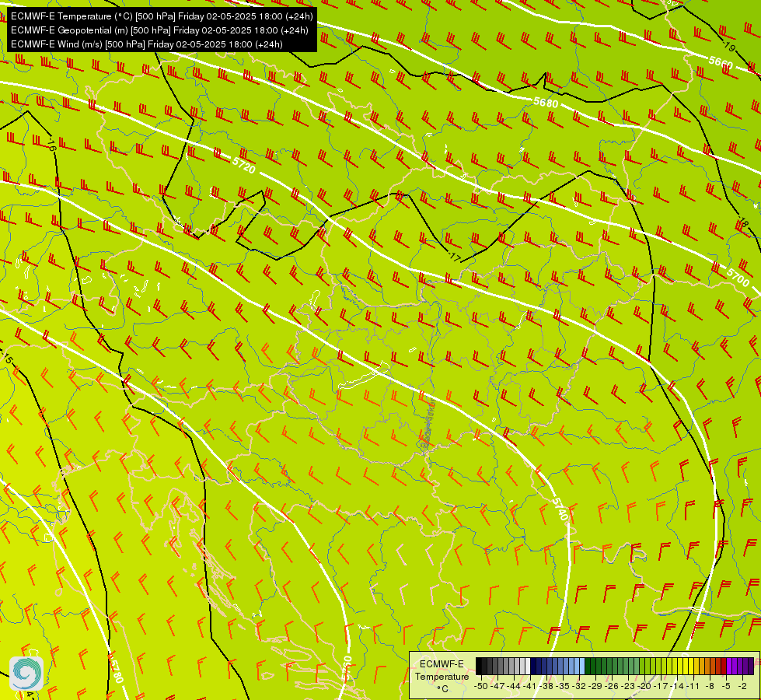This screenshot has height=700, width=761.
Task: Click the swirl logo icon in the corner
Action: pyautogui.click(x=26, y=674)
